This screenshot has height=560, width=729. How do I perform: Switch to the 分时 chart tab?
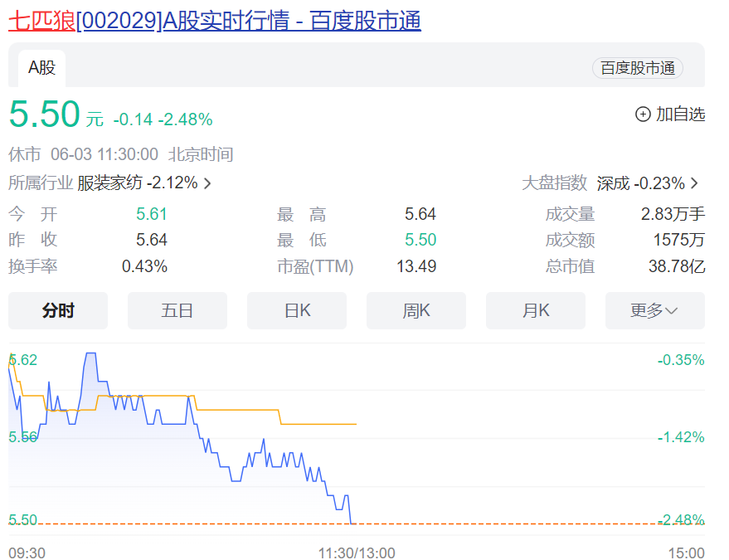[58, 311]
